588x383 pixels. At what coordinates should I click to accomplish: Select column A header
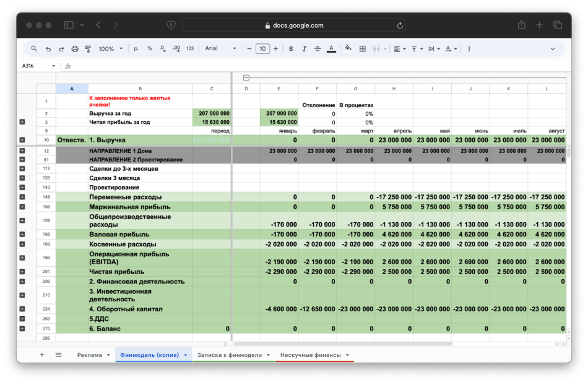72,89
